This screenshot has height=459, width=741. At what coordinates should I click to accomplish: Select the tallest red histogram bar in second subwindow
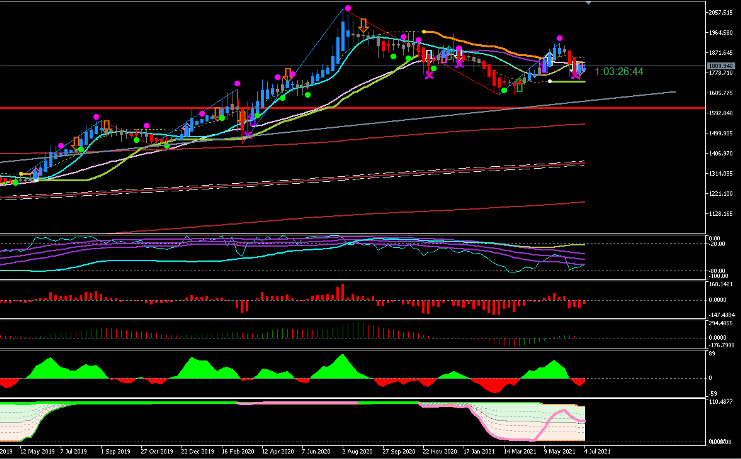339,291
